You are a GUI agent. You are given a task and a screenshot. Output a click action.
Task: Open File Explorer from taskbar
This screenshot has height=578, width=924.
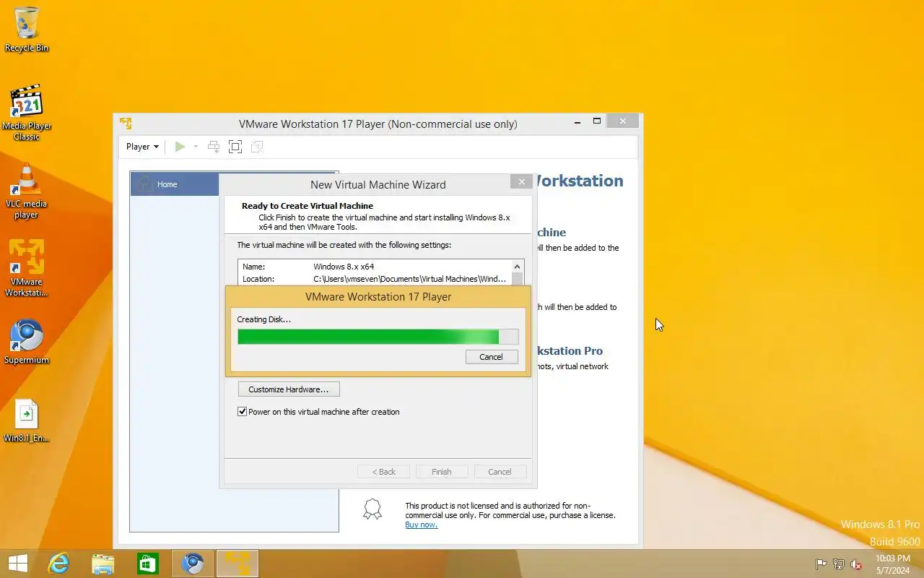click(103, 564)
